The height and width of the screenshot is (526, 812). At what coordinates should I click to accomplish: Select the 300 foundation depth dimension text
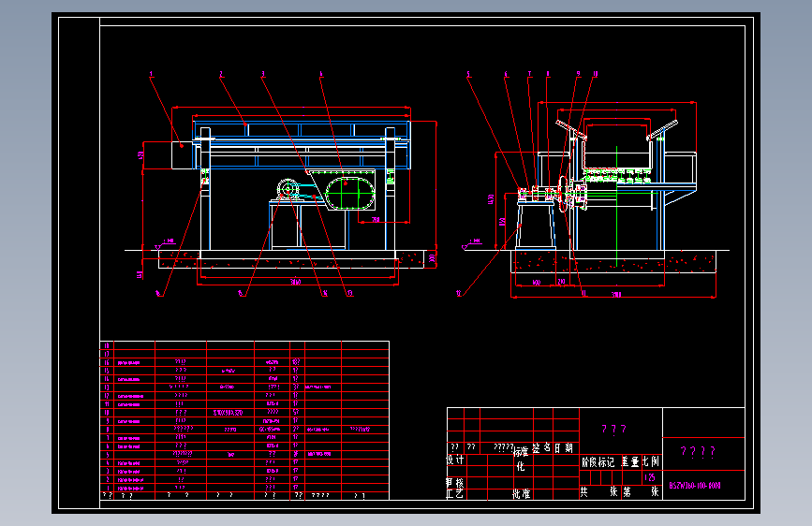[x=432, y=257]
